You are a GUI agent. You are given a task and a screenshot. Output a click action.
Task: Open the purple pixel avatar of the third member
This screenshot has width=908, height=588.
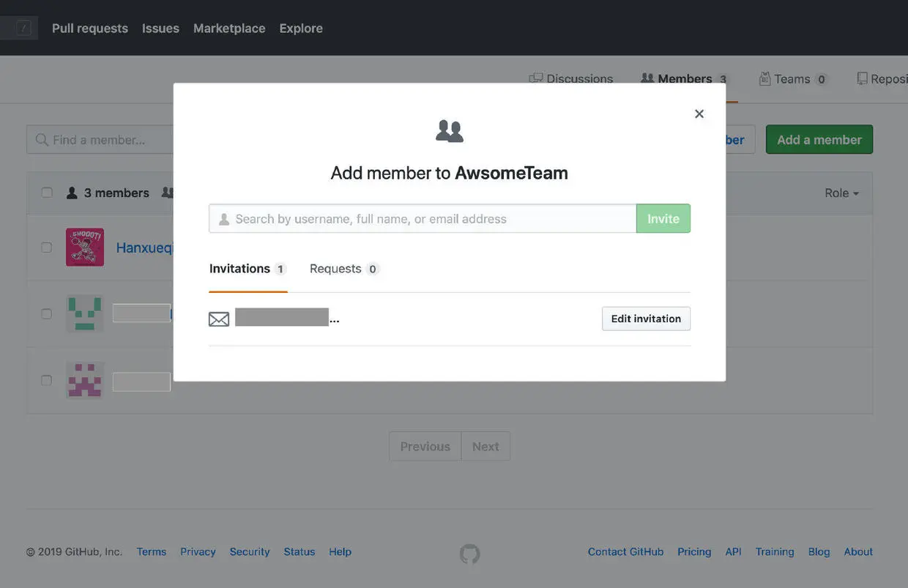[85, 380]
